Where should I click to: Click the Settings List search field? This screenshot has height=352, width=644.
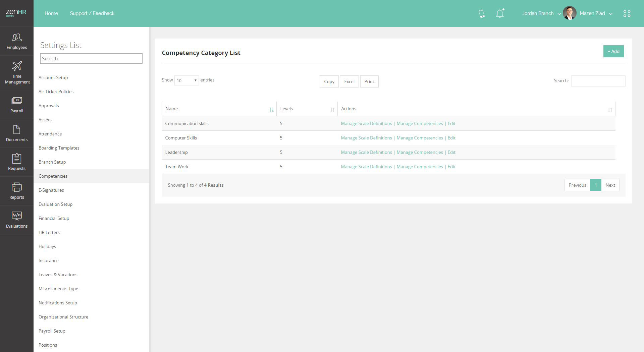(91, 59)
